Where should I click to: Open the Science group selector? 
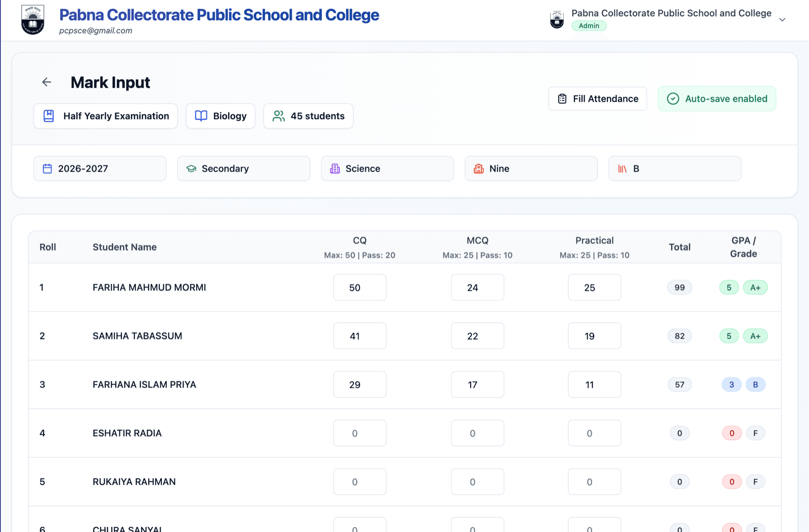[387, 168]
